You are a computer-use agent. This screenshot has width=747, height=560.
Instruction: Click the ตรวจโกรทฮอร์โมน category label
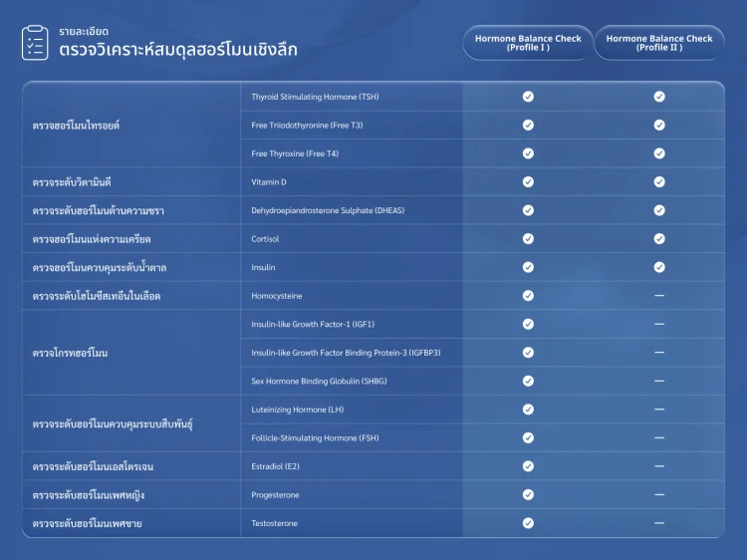pos(71,353)
